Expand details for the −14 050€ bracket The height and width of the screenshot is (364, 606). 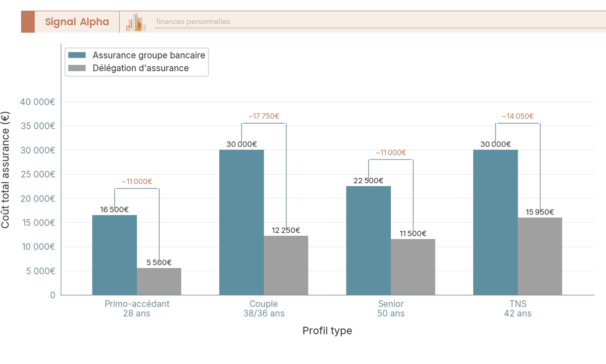tap(517, 116)
